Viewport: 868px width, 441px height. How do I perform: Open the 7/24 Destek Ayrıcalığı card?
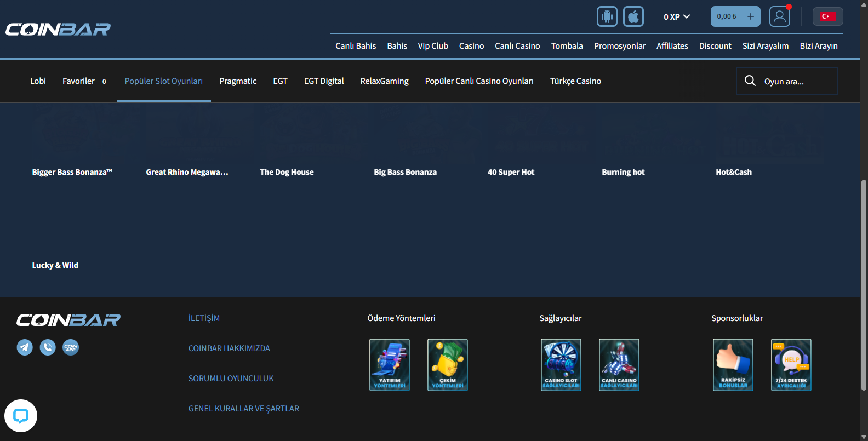pyautogui.click(x=791, y=365)
